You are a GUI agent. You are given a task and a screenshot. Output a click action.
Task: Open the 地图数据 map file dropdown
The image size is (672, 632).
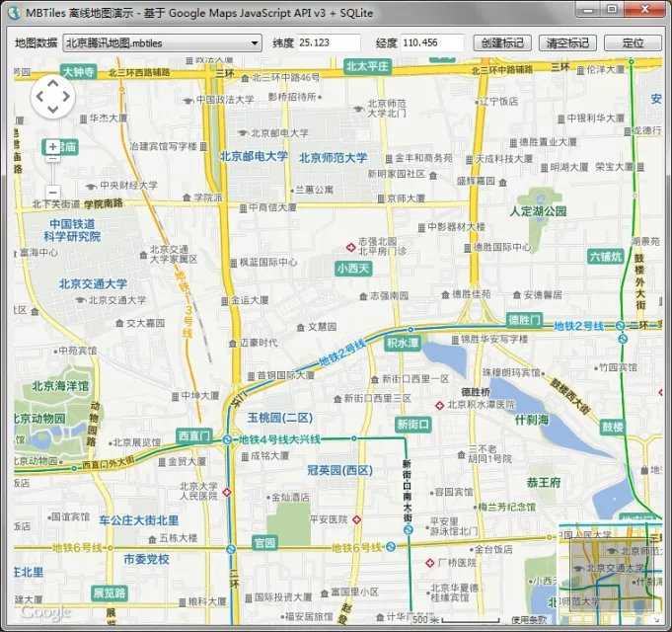pos(162,42)
